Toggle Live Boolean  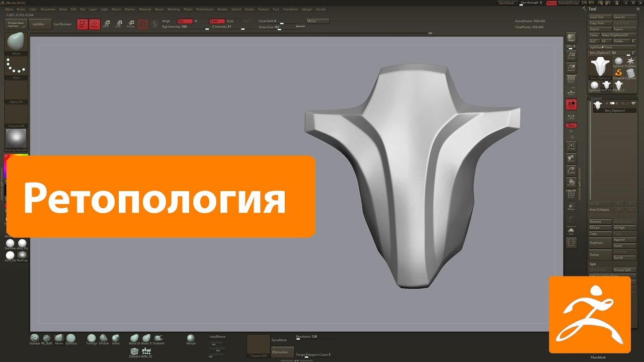[62, 24]
